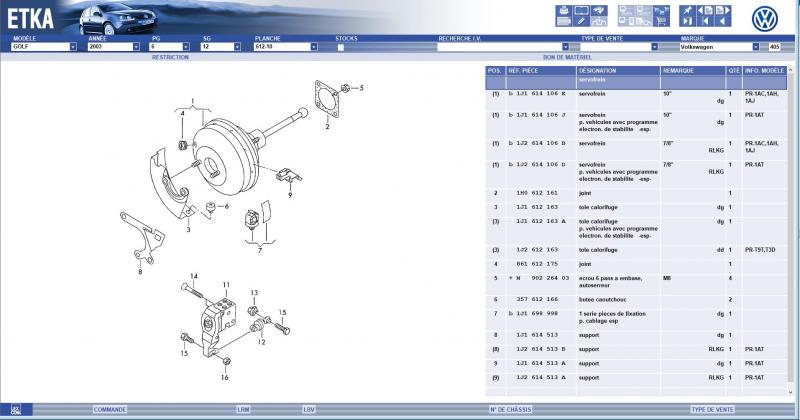Toggle the Stocks checkbox

pos(341,47)
